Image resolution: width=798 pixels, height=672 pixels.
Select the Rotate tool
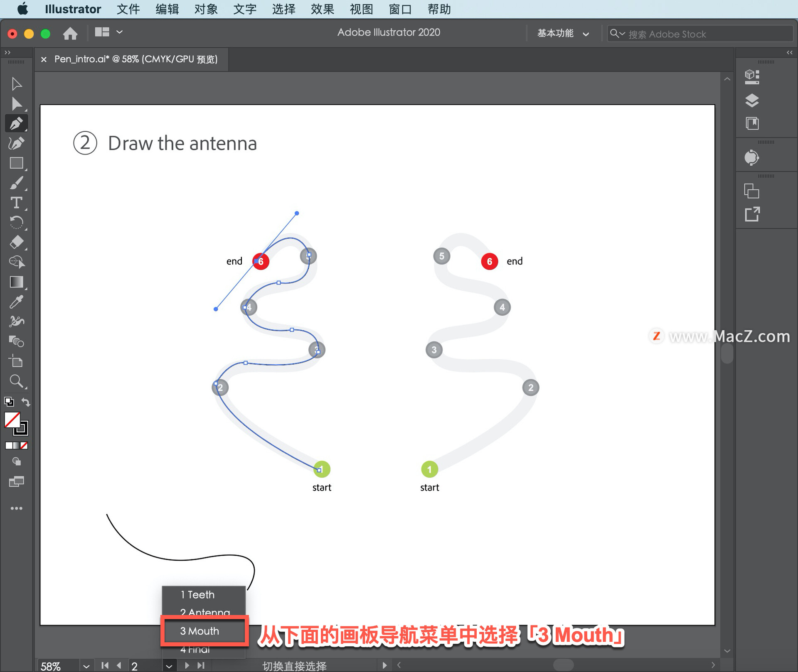pyautogui.click(x=16, y=223)
